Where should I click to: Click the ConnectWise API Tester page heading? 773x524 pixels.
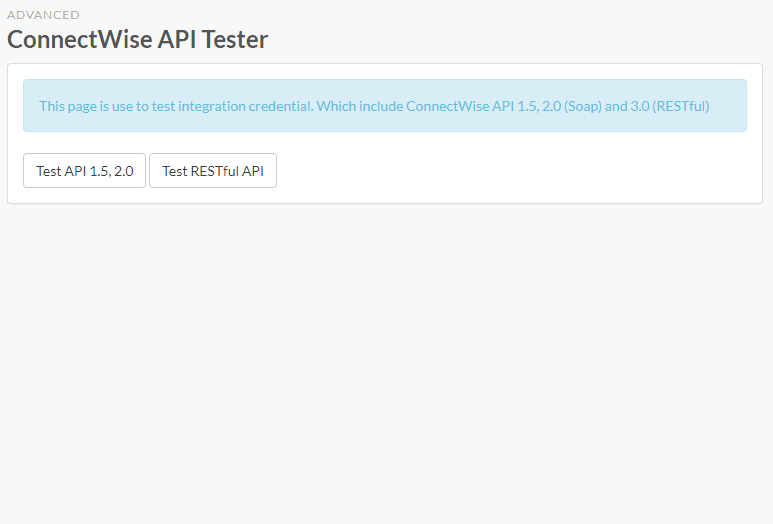click(x=138, y=39)
